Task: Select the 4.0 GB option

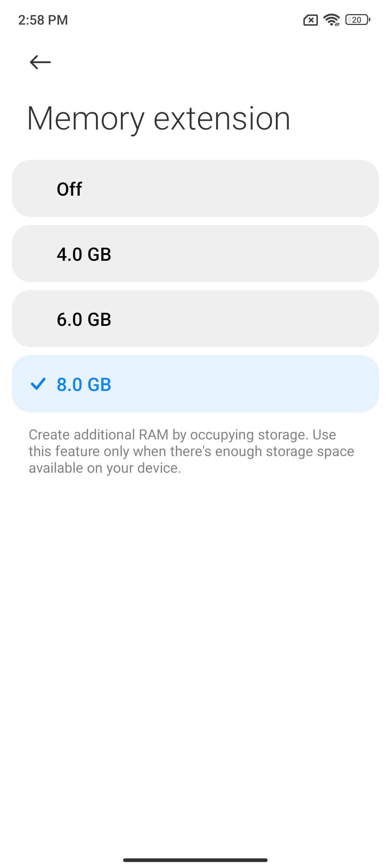Action: (x=195, y=254)
